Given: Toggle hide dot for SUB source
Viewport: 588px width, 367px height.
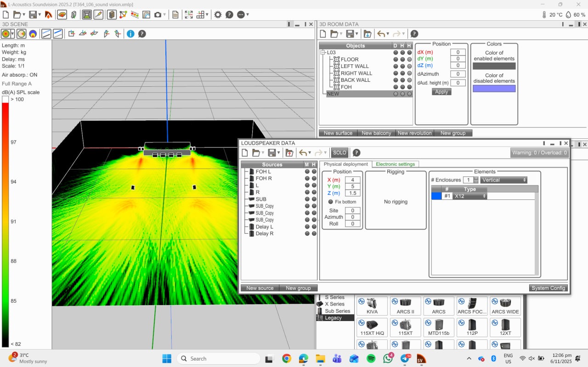Looking at the screenshot, I should tap(314, 199).
